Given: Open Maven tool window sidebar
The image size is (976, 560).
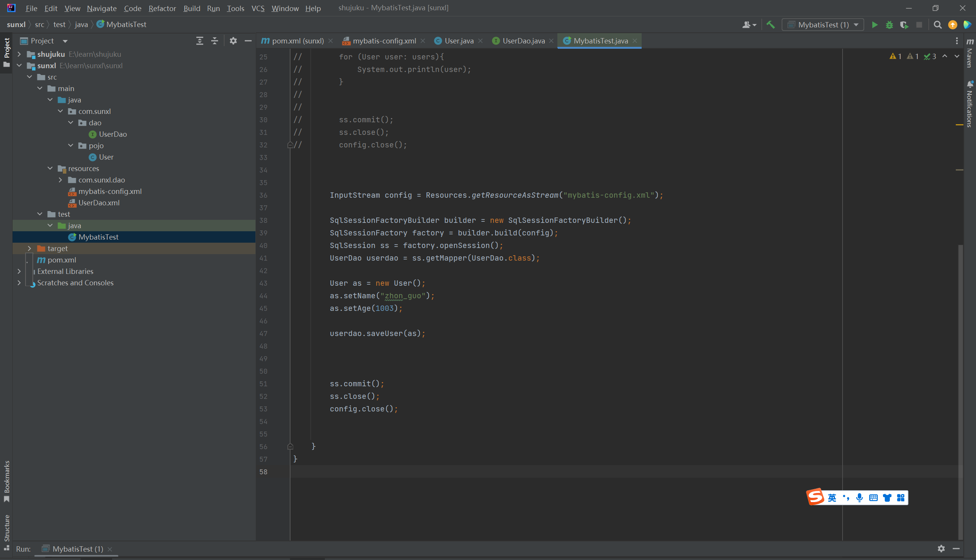Looking at the screenshot, I should (x=970, y=54).
